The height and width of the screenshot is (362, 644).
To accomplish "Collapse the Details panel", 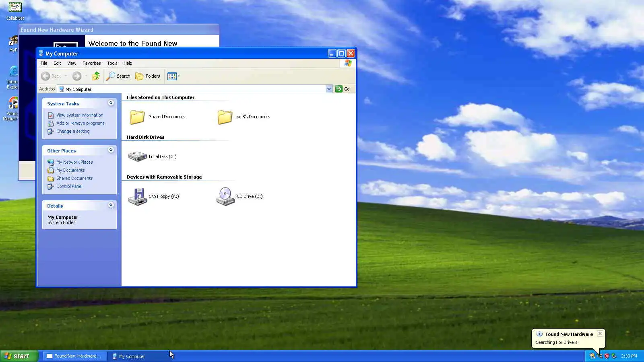I will (111, 206).
